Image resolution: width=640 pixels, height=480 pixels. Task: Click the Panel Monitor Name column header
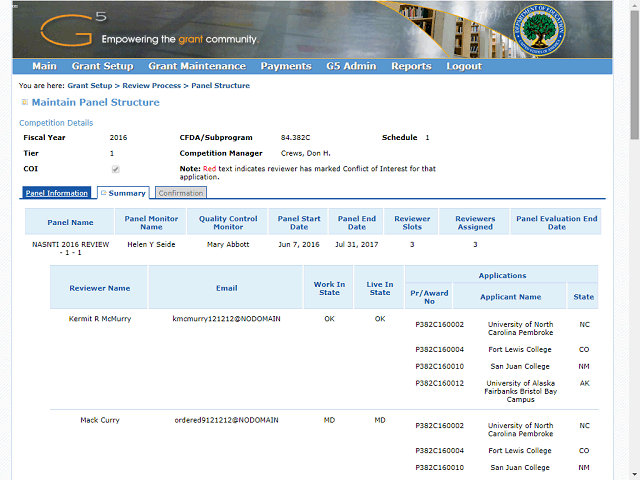[151, 222]
